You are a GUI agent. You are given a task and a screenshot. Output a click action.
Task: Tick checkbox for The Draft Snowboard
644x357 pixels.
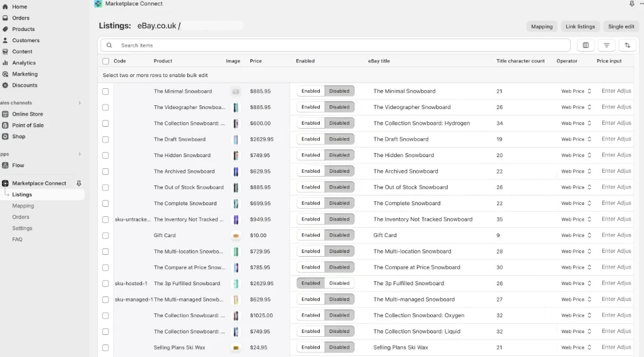click(105, 139)
